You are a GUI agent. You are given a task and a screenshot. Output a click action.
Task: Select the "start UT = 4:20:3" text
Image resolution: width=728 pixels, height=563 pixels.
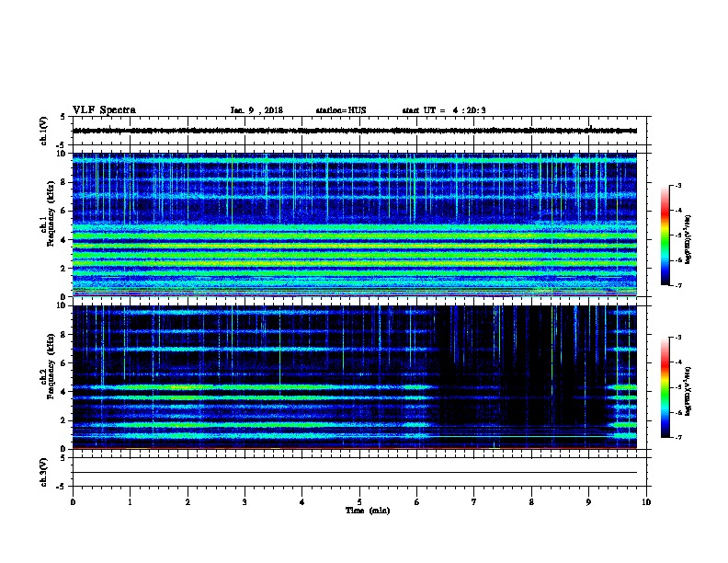click(x=444, y=110)
